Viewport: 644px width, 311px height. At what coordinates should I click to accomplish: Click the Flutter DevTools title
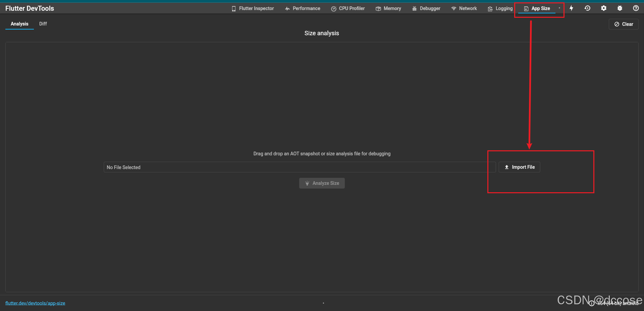coord(30,8)
